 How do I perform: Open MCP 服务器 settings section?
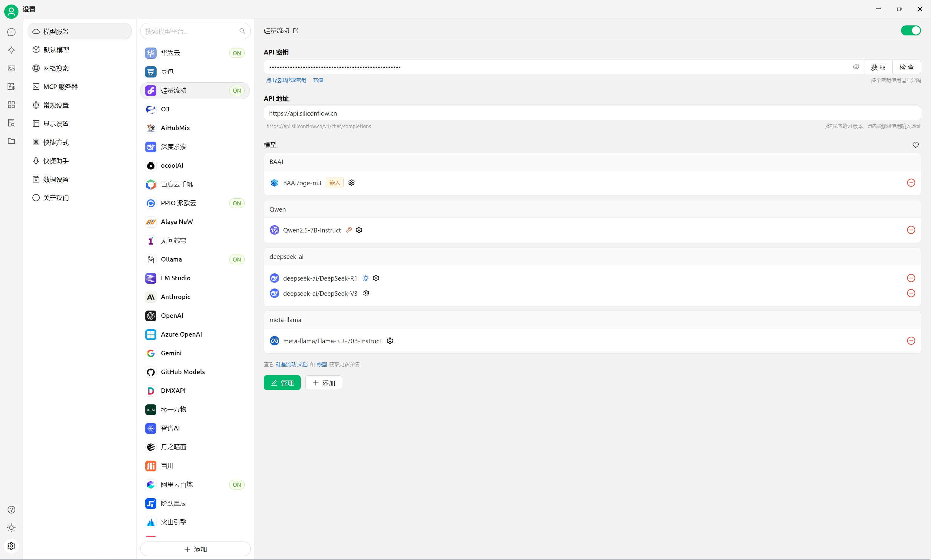coord(80,87)
